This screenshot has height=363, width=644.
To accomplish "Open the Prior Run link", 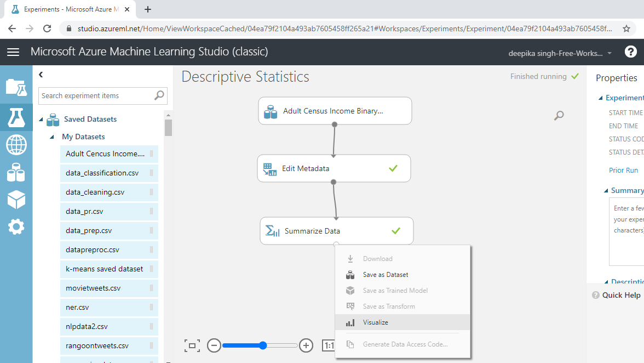I will click(623, 170).
